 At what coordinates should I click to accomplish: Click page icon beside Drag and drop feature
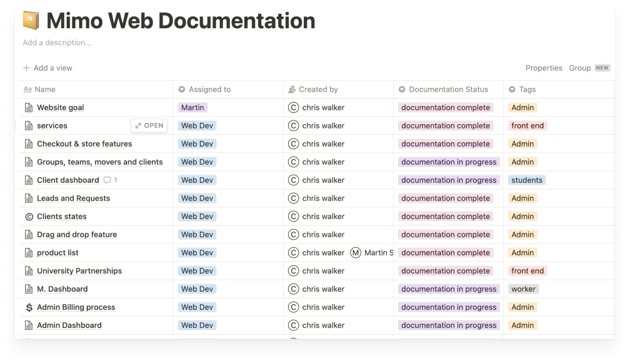tap(29, 235)
